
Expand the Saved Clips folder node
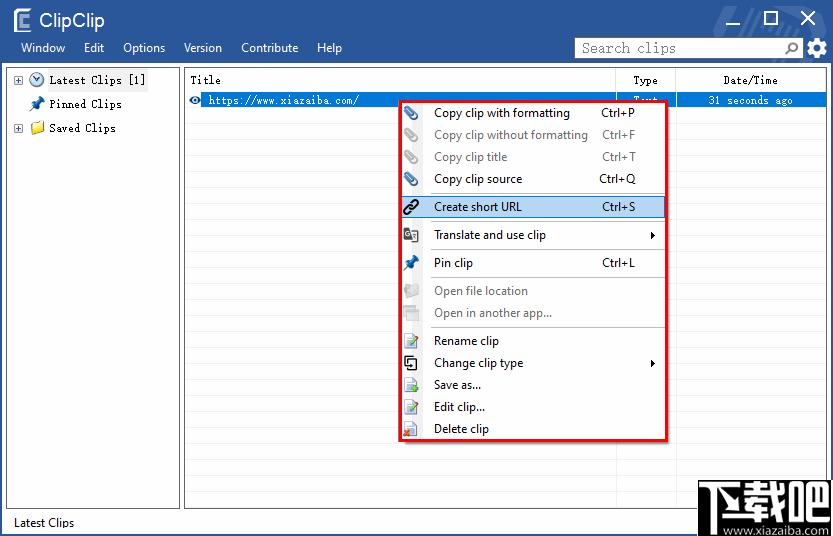[x=19, y=129]
